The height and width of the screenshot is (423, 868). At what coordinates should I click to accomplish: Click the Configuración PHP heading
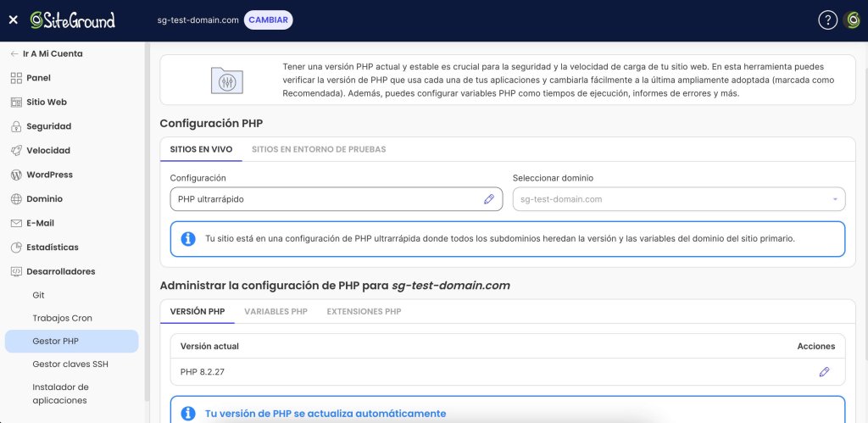click(x=211, y=124)
